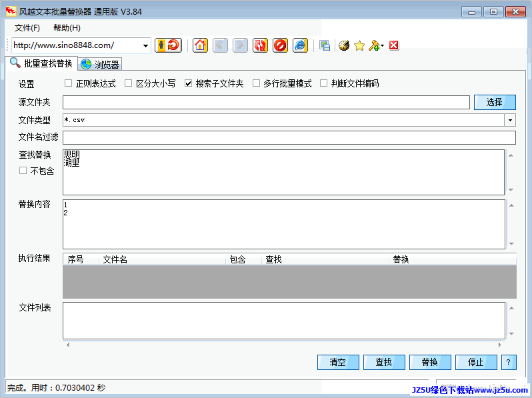This screenshot has height=398, width=532.
Task: Uncheck the 搜索子文件夹 option
Action: 188,83
